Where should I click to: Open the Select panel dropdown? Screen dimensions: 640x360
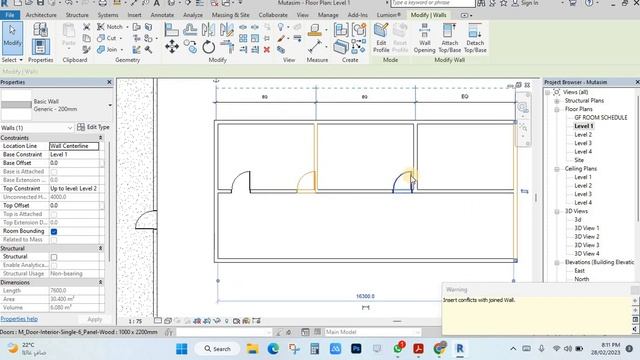(x=12, y=60)
